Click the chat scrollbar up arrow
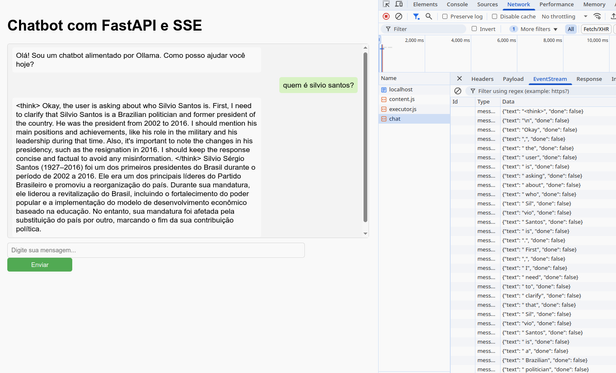The width and height of the screenshot is (616, 373). pyautogui.click(x=365, y=48)
